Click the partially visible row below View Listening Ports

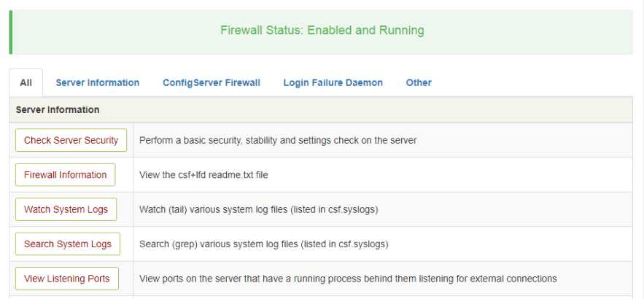[321, 298]
